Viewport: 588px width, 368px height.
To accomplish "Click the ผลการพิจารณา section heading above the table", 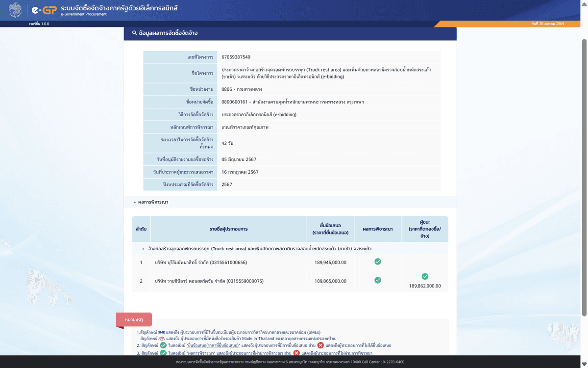I will click(153, 202).
